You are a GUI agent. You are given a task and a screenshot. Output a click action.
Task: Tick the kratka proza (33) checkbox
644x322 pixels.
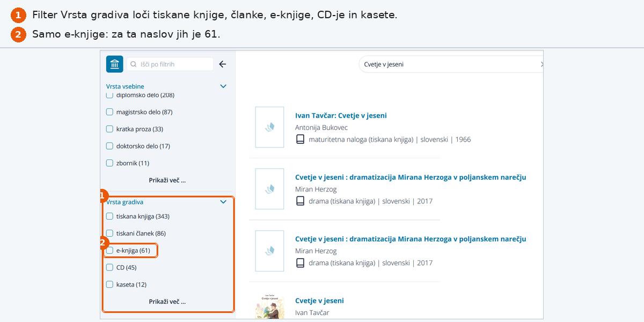109,129
